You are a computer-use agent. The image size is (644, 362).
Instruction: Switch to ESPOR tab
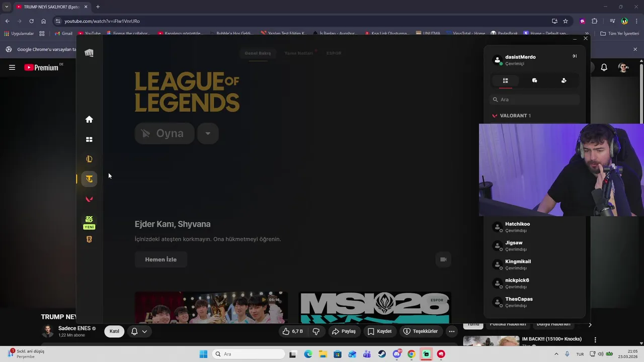(334, 53)
